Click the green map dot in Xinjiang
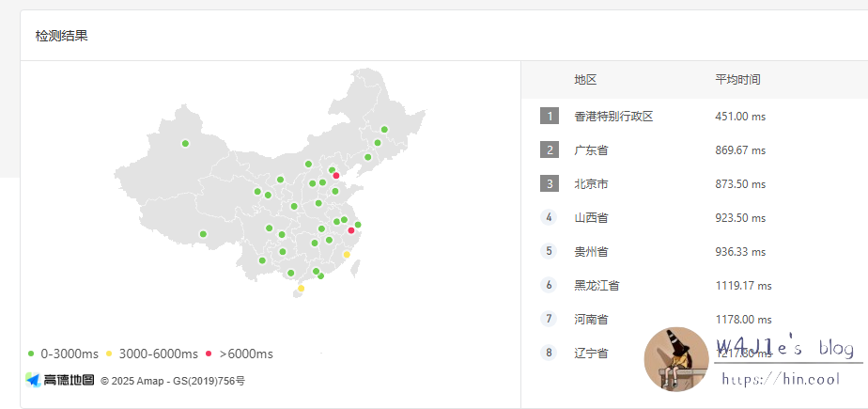The width and height of the screenshot is (868, 409). [185, 144]
